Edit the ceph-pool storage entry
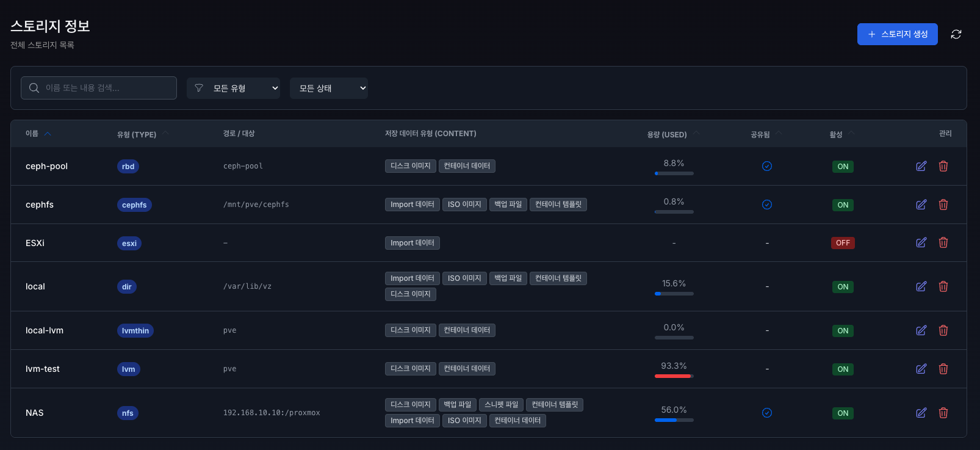 coord(921,166)
